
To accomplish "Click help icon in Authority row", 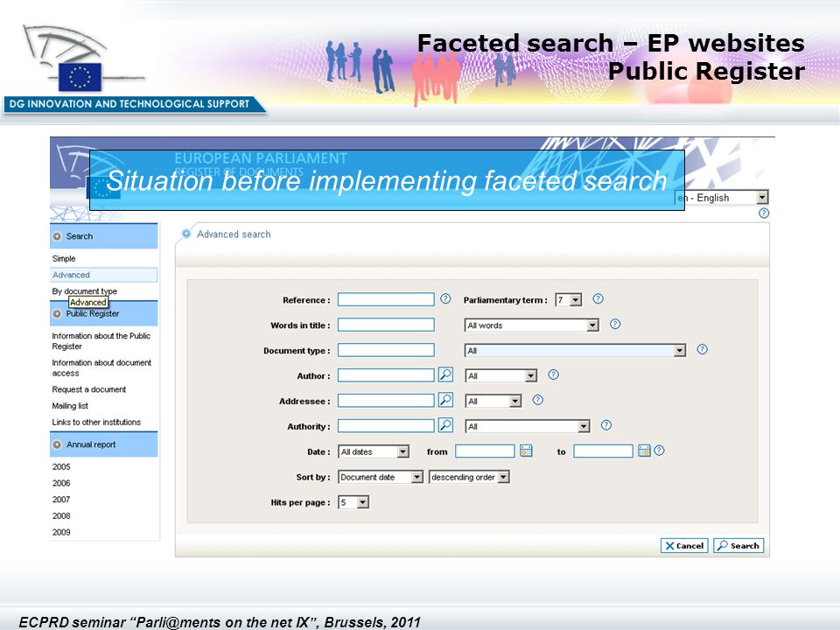I will pos(605,425).
